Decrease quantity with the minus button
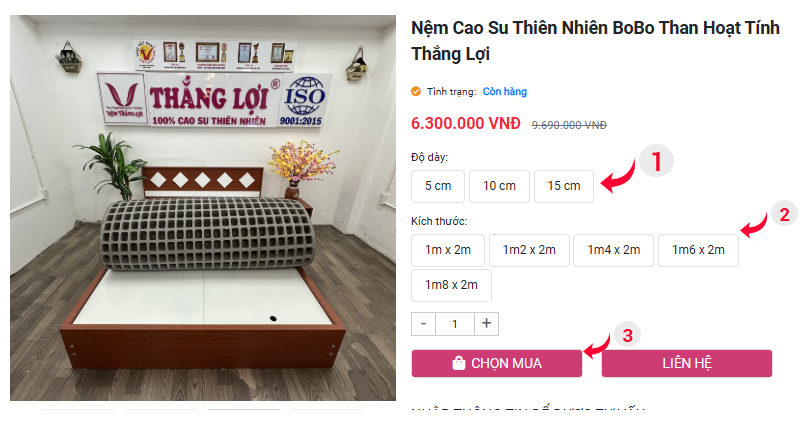The height and width of the screenshot is (446, 801). (424, 323)
